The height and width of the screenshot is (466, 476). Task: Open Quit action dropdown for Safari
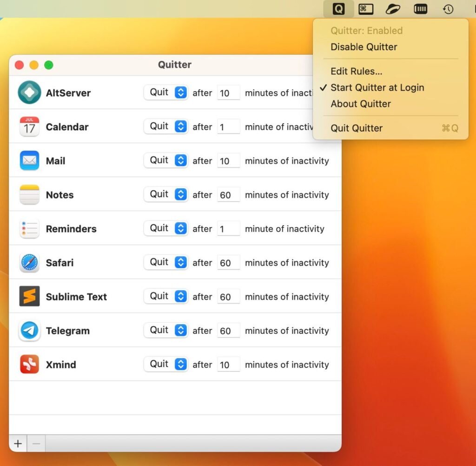click(x=166, y=262)
